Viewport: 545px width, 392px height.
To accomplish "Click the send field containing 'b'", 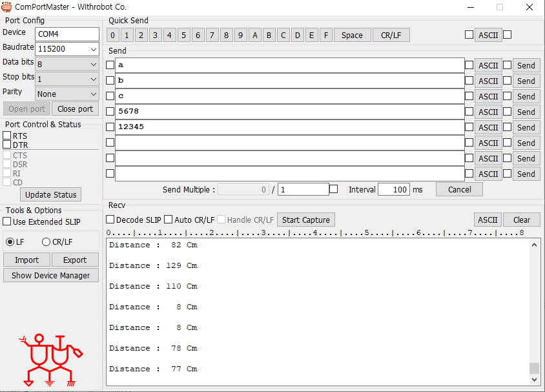I will click(x=290, y=81).
